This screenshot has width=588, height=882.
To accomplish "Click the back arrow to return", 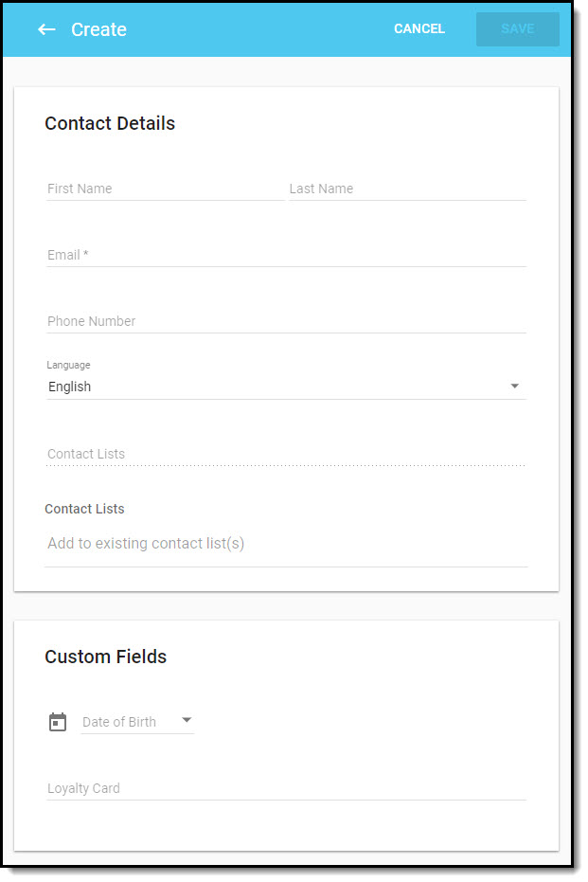I will coord(46,29).
